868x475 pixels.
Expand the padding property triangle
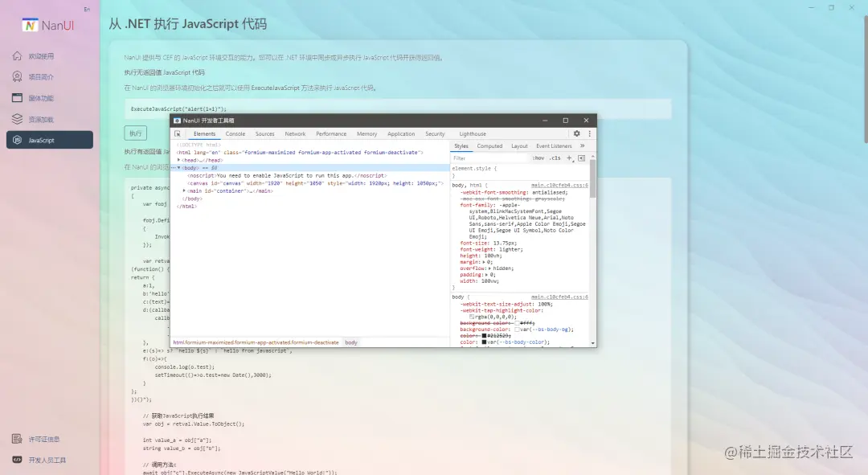[487, 275]
